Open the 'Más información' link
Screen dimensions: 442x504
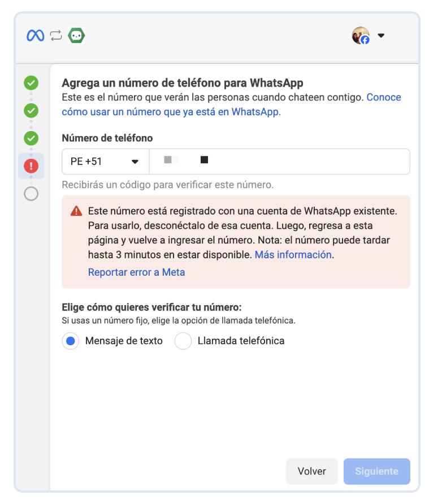[x=293, y=255]
